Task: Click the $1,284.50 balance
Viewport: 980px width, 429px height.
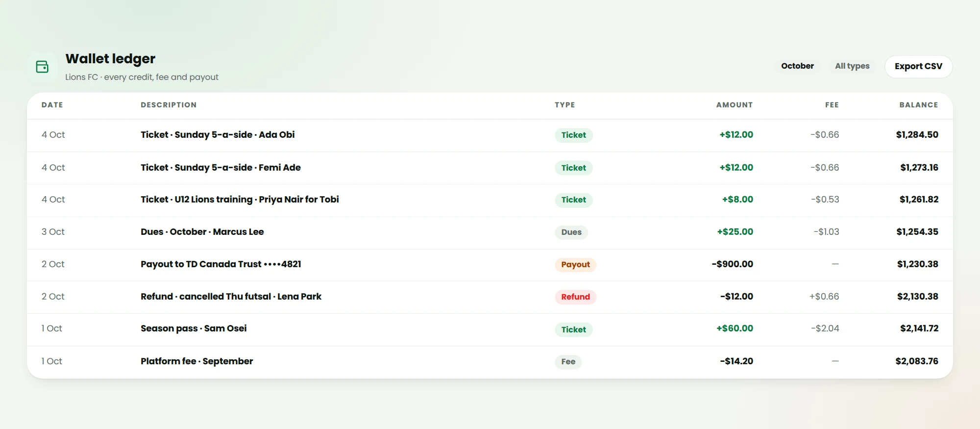Action: tap(917, 135)
